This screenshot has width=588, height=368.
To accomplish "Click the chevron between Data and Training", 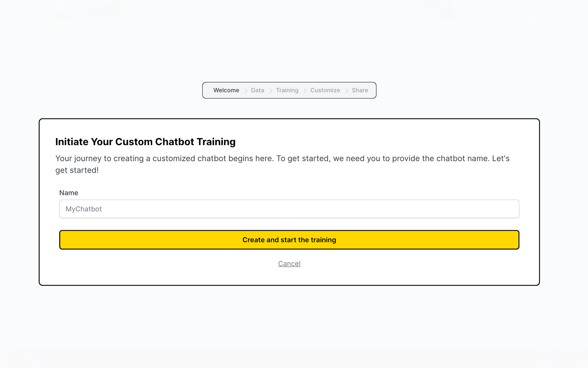I will click(270, 91).
